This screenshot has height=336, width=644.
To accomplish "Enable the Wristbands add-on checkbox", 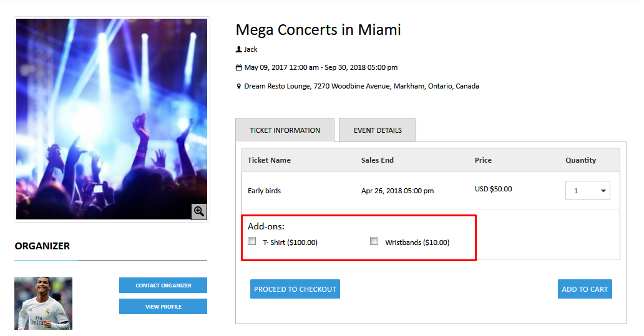I will [x=374, y=241].
